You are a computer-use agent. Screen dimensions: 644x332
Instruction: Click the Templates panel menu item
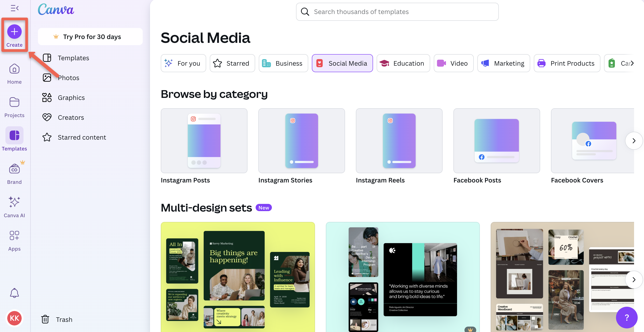[90, 58]
